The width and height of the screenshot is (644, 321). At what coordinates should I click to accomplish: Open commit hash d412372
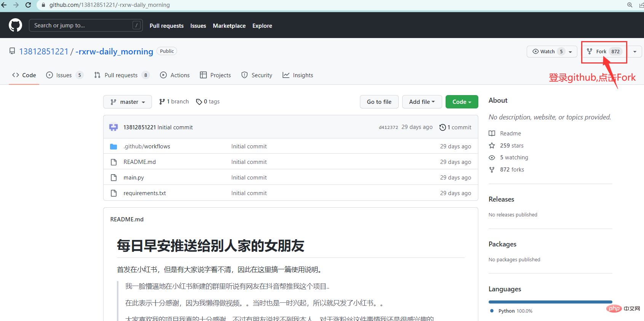click(x=388, y=127)
